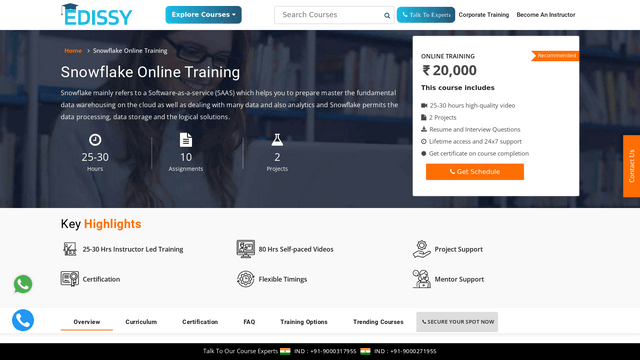Open the Home breadcrumb link
The width and height of the screenshot is (640, 360).
73,51
